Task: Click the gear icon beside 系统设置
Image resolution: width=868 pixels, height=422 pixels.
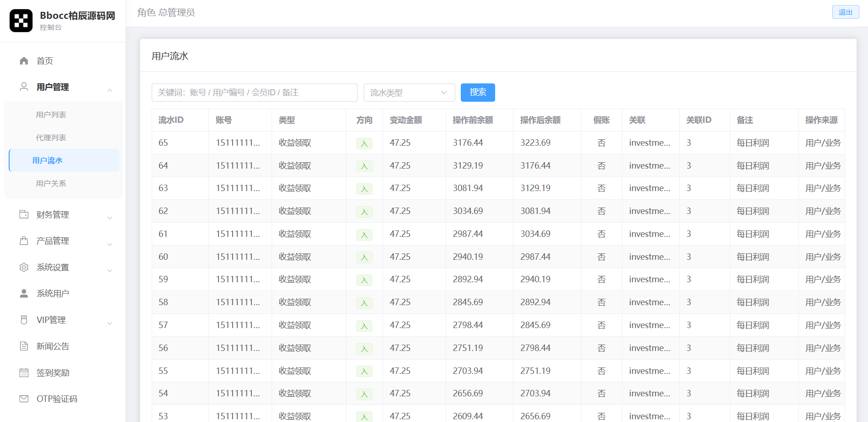Action: point(24,267)
